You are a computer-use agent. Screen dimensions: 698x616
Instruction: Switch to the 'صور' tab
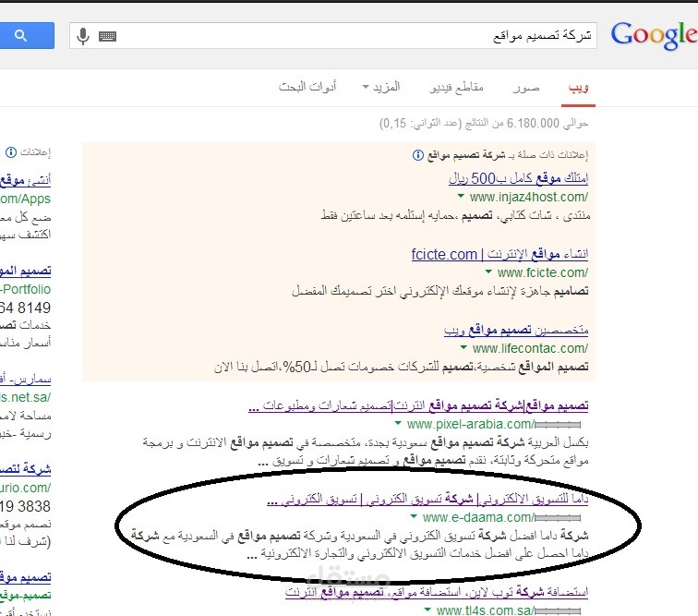coord(525,88)
